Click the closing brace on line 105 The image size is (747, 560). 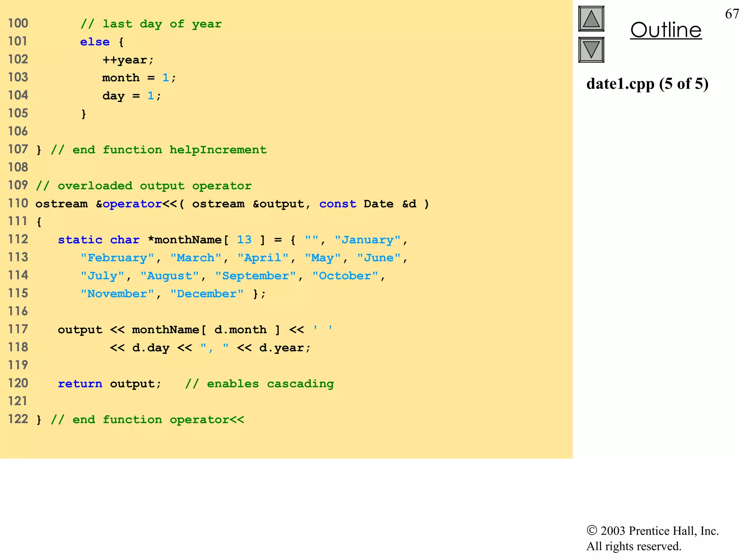coord(84,114)
